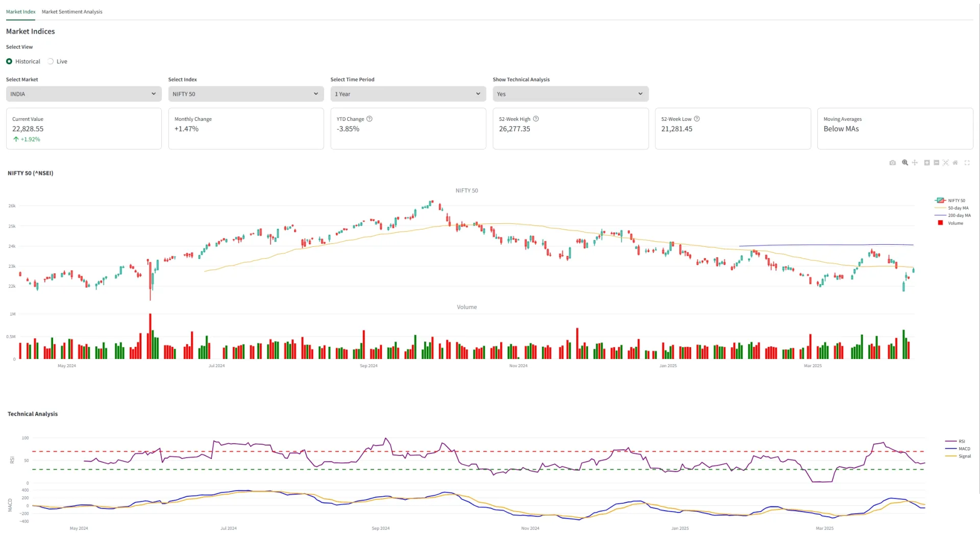Click the Sep 2024 label under volume chart
Screen dimensions: 980x535
click(x=369, y=366)
